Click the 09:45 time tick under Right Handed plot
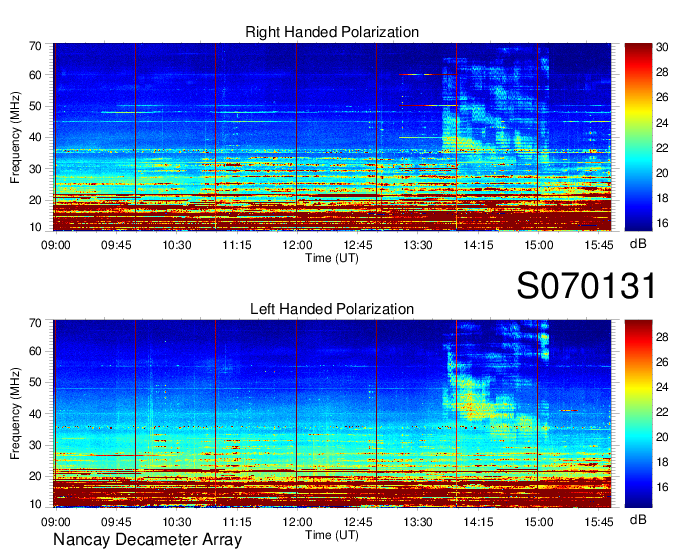This screenshot has height=552, width=680. pos(116,245)
